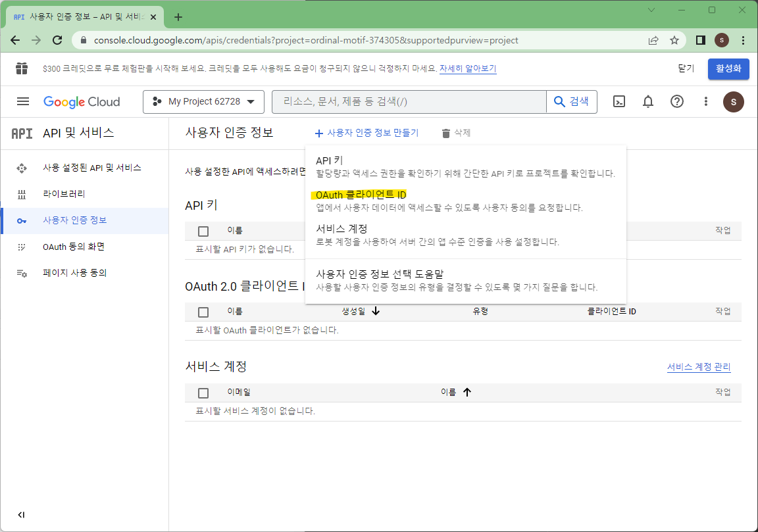Open 라이브러리 in the sidebar

pos(85,194)
